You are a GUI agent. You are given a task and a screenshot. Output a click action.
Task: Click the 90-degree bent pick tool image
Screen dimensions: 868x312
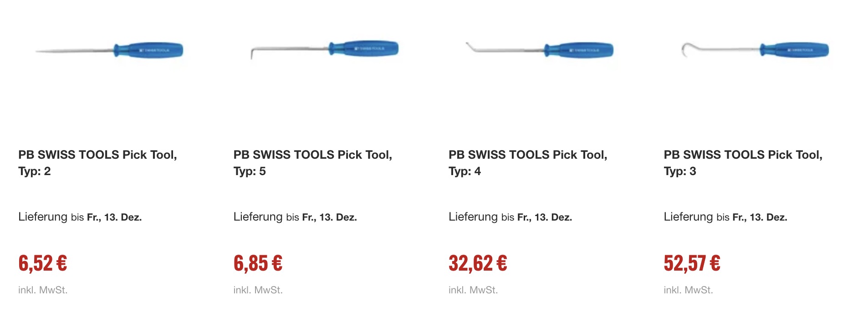click(324, 49)
